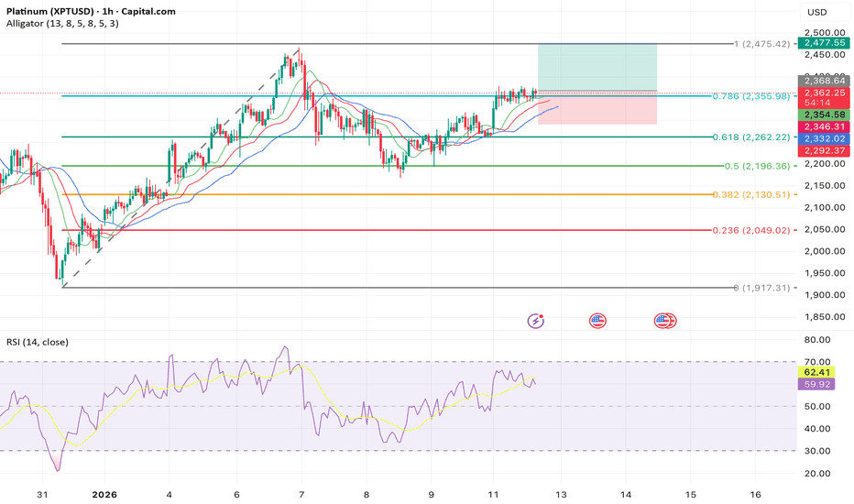This screenshot has height=504, width=854.
Task: Click the purple lightning bolt event icon
Action: (x=536, y=321)
